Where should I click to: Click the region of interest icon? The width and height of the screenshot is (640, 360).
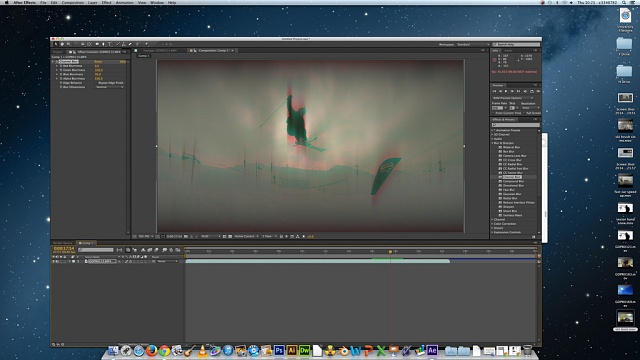coord(224,236)
